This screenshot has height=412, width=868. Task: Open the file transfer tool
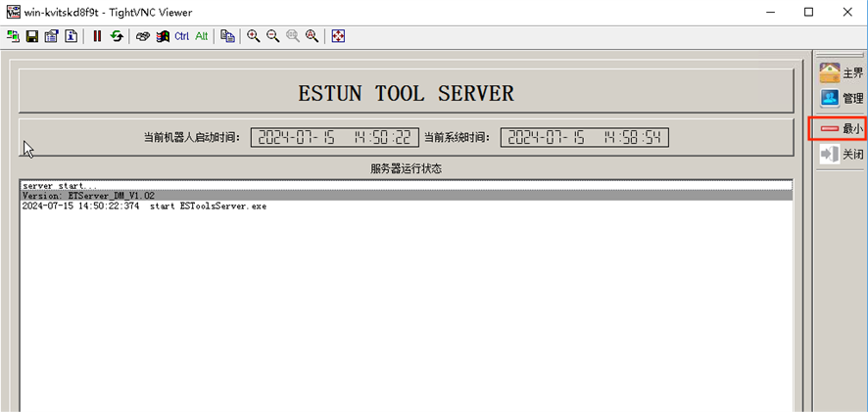(227, 36)
